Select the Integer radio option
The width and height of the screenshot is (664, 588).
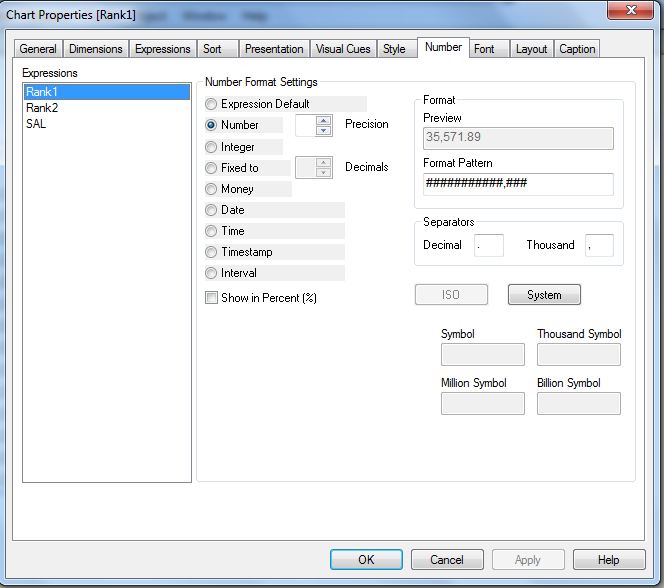(211, 147)
